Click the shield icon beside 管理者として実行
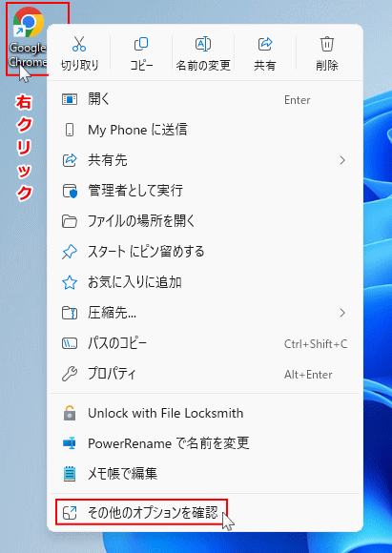 pos(70,191)
